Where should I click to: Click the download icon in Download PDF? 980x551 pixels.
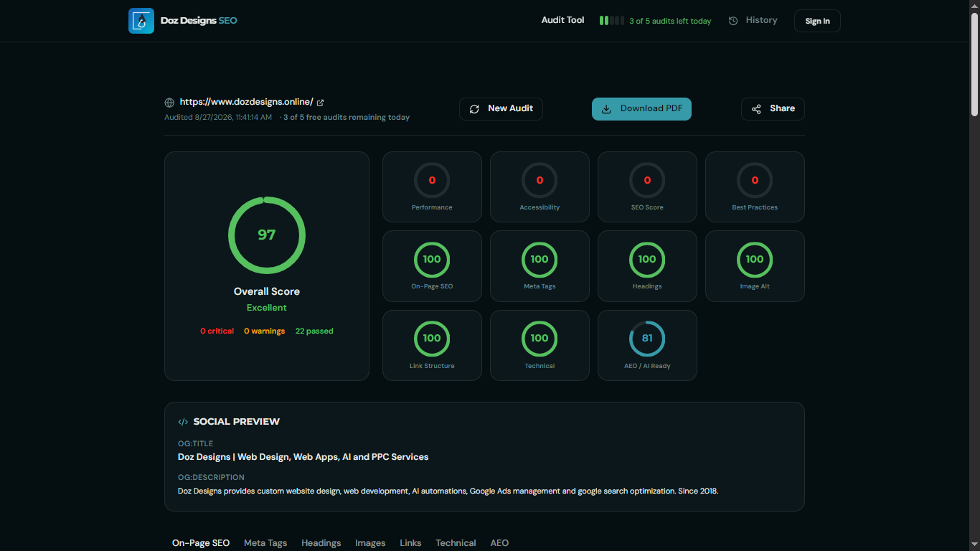coord(606,109)
